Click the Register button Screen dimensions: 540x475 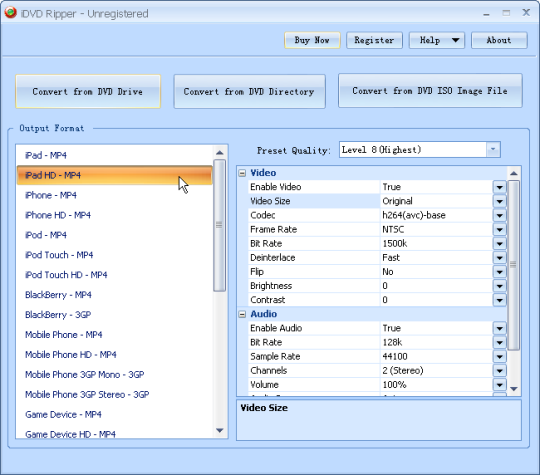click(x=374, y=40)
